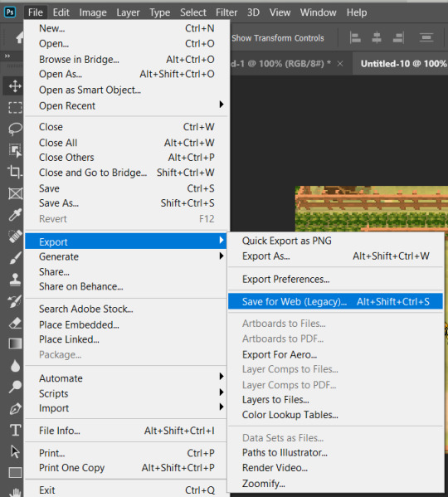This screenshot has height=497, width=448.
Task: Select the Brush tool
Action: (15, 258)
